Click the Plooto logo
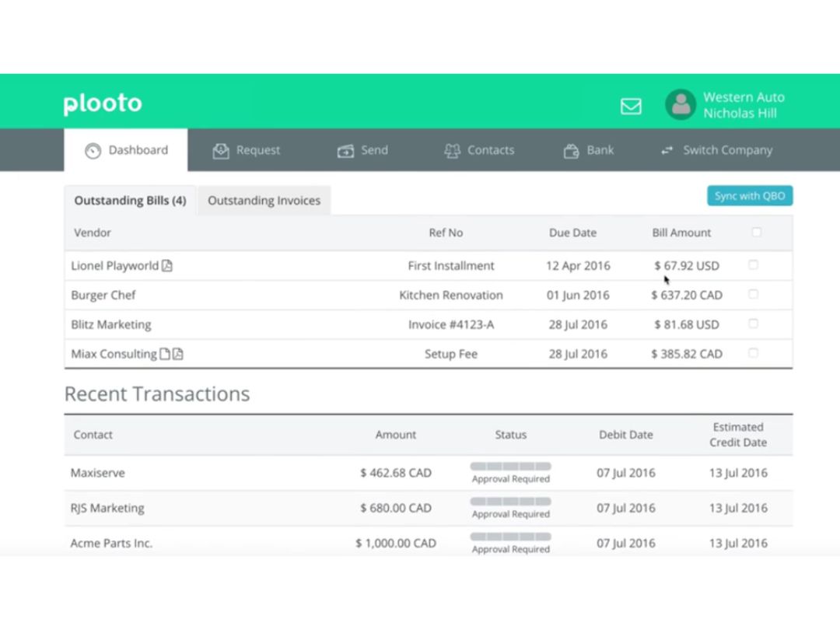Screen dimensions: 840x630 [103, 103]
